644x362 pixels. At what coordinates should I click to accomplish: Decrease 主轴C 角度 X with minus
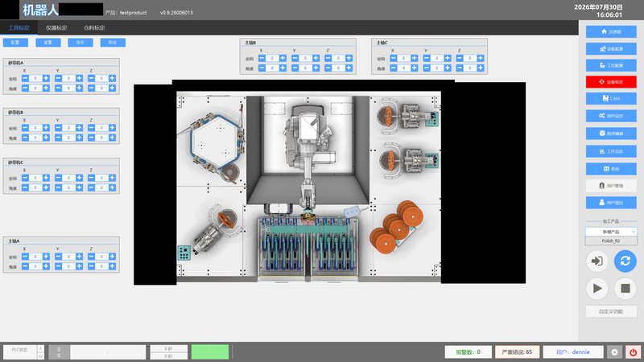click(x=394, y=68)
